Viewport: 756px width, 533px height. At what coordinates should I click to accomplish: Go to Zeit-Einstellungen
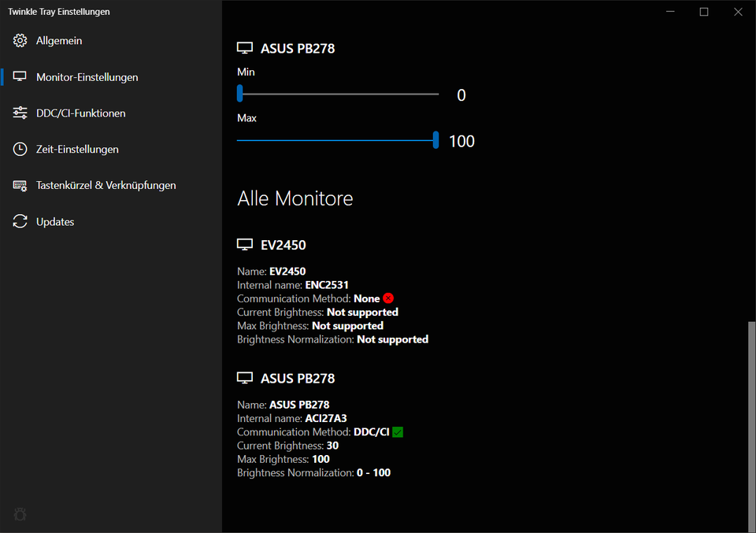[111, 149]
